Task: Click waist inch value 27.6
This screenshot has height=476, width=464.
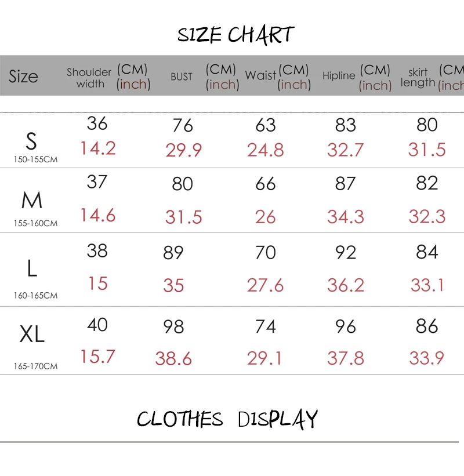Action: (265, 285)
